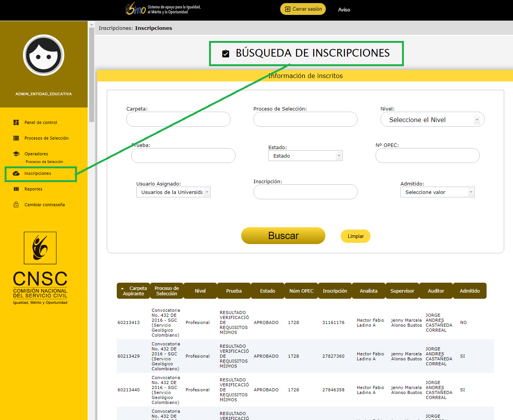Select carpeta 60213429 cell
The width and height of the screenshot is (513, 420).
(x=129, y=356)
